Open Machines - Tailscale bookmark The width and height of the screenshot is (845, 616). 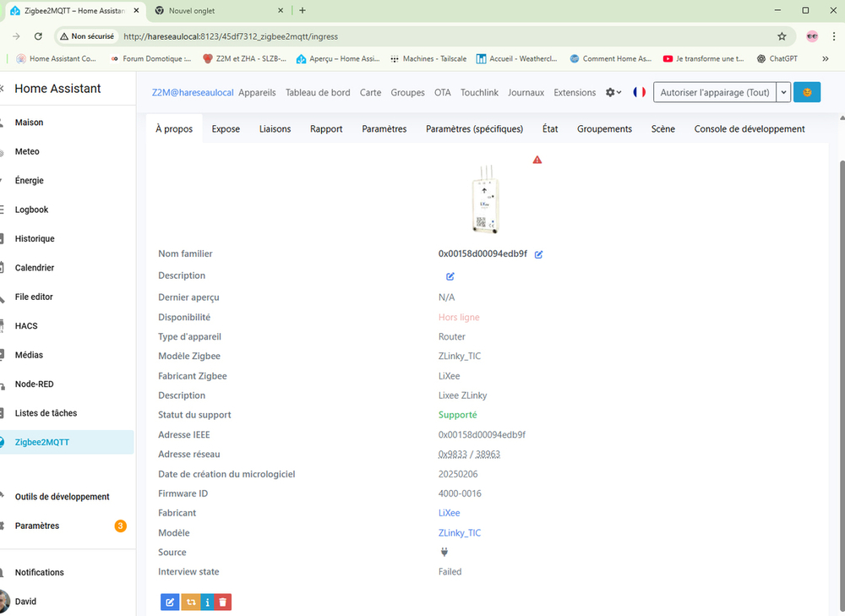(429, 59)
